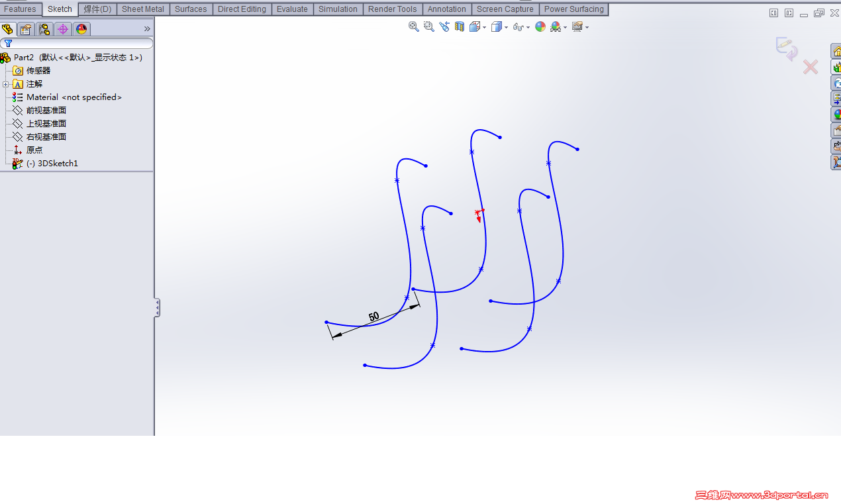Click the feature tree filter field
The image size is (841, 504).
[77, 43]
